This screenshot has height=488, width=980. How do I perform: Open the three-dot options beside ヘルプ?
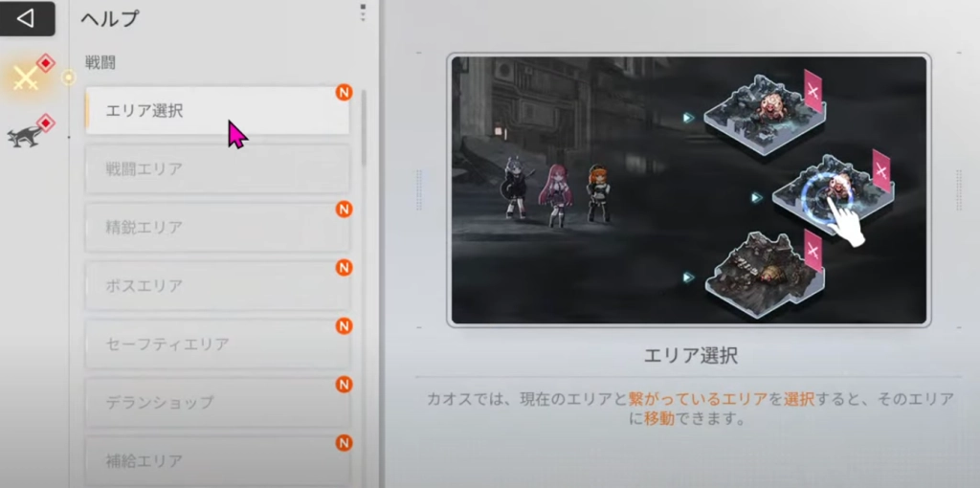click(363, 13)
